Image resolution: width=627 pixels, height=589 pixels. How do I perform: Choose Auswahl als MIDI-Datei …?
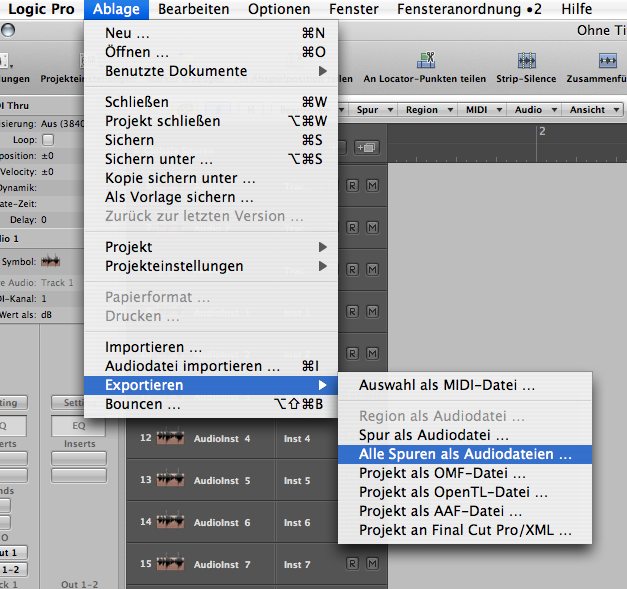click(465, 385)
